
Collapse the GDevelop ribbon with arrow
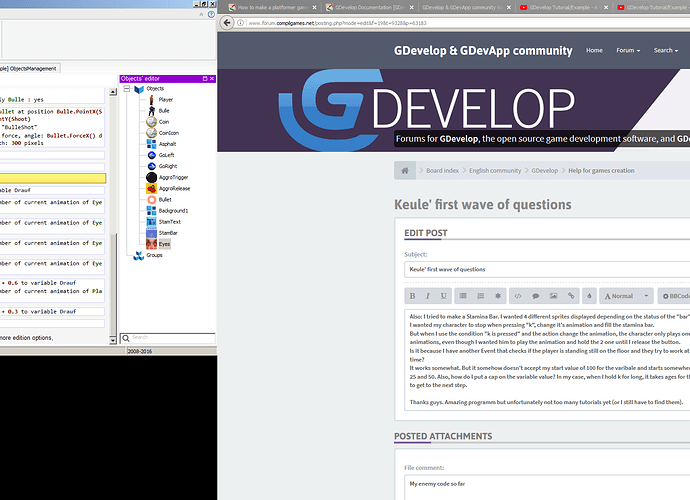click(201, 15)
